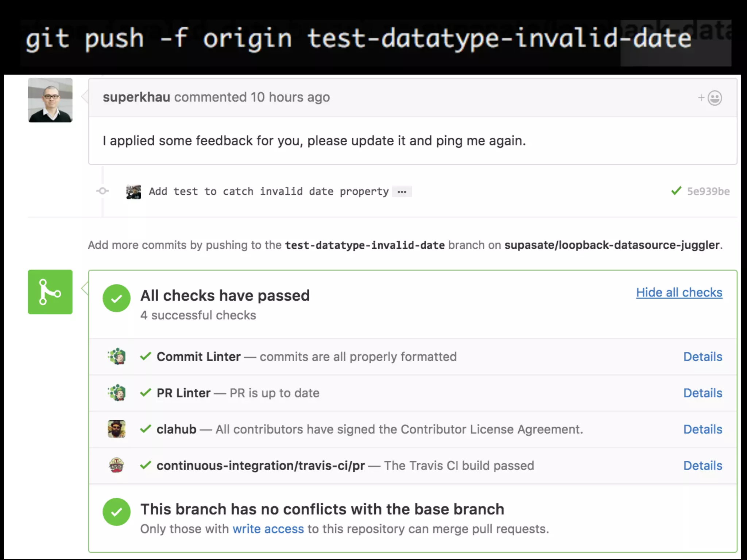Expand the commit message ellipsis button
Screen dimensions: 747x560
(402, 192)
